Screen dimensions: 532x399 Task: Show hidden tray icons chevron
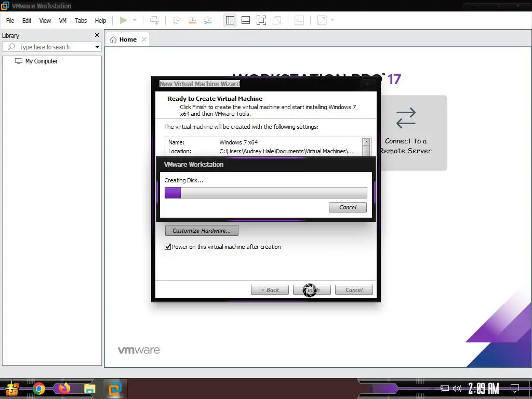(432, 389)
